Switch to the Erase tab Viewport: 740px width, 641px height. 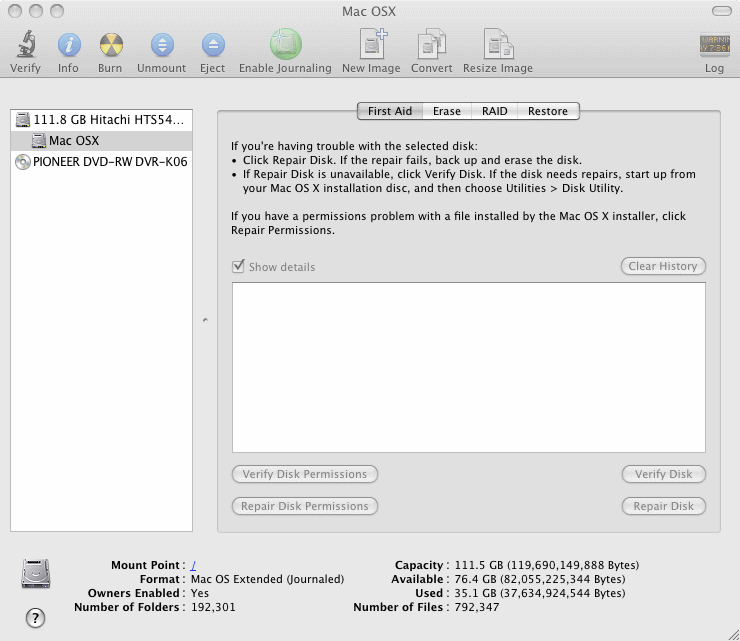[446, 111]
